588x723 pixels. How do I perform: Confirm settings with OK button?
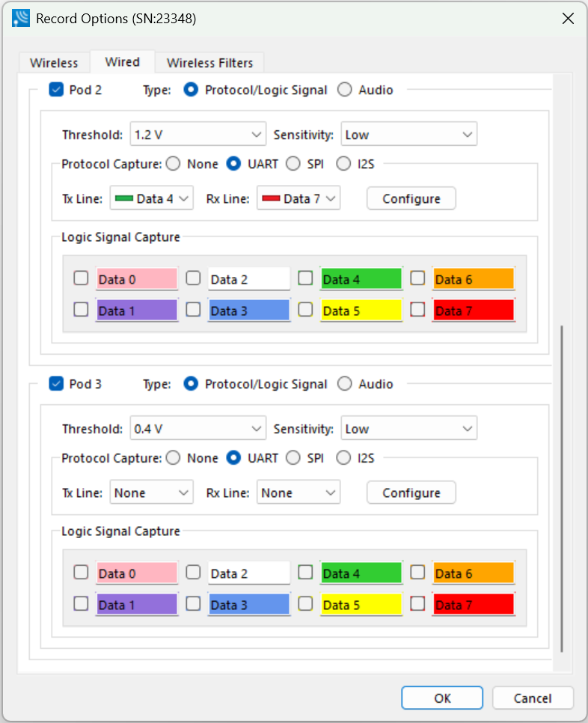click(442, 698)
